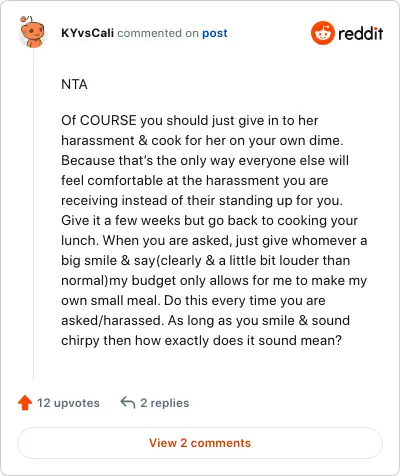Follow the blue "post" link
This screenshot has width=400, height=476.
click(x=215, y=33)
